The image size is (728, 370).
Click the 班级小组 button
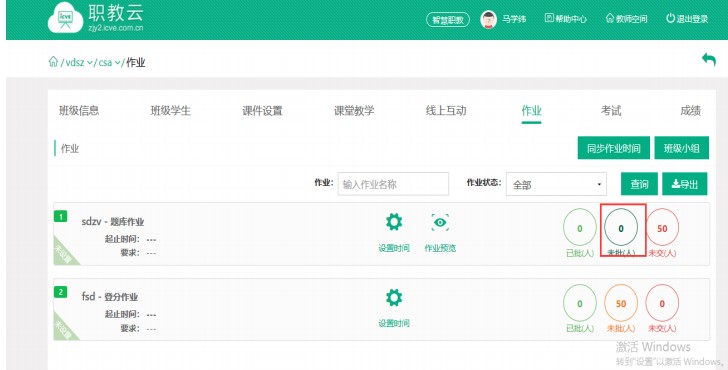tap(682, 148)
